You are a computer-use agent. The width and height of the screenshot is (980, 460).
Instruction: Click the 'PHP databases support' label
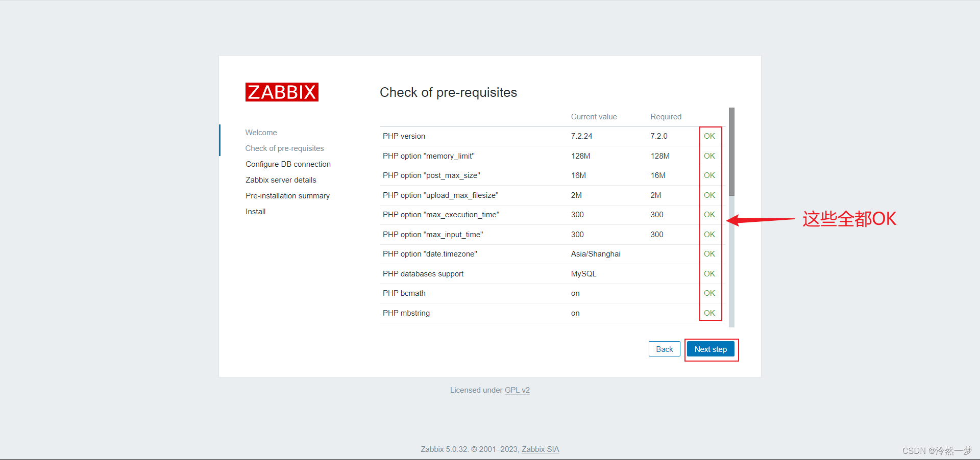click(x=423, y=274)
